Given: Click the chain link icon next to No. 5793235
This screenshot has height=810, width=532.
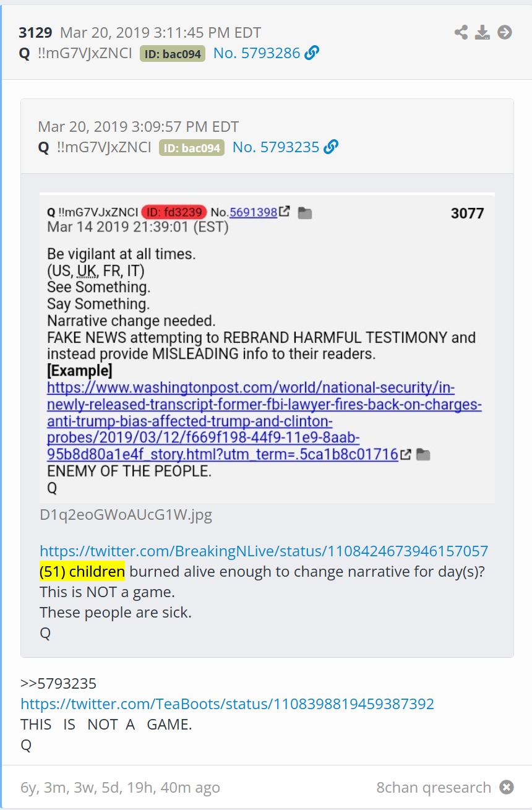Looking at the screenshot, I should 332,147.
